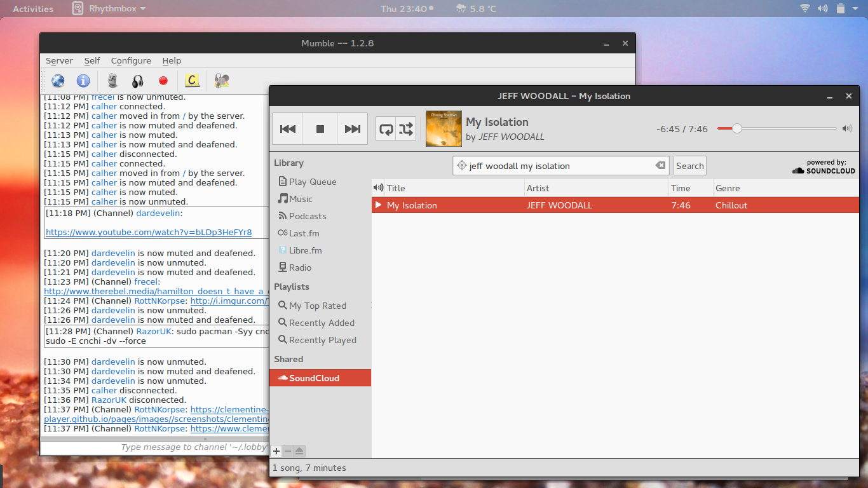Skip to previous track in Rhythmbox
The width and height of the screenshot is (868, 488).
point(288,129)
